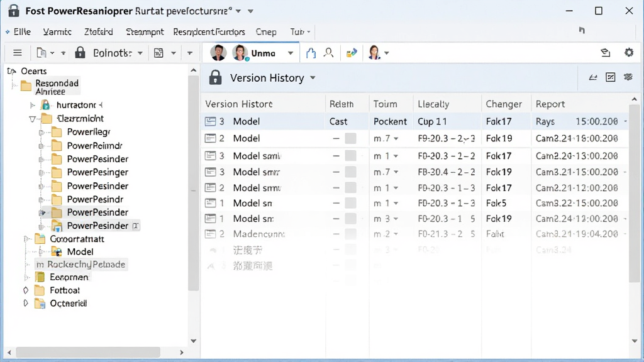Viewport: 644px width, 362px height.
Task: Click the person outline icon in the toolbar
Action: [x=328, y=53]
